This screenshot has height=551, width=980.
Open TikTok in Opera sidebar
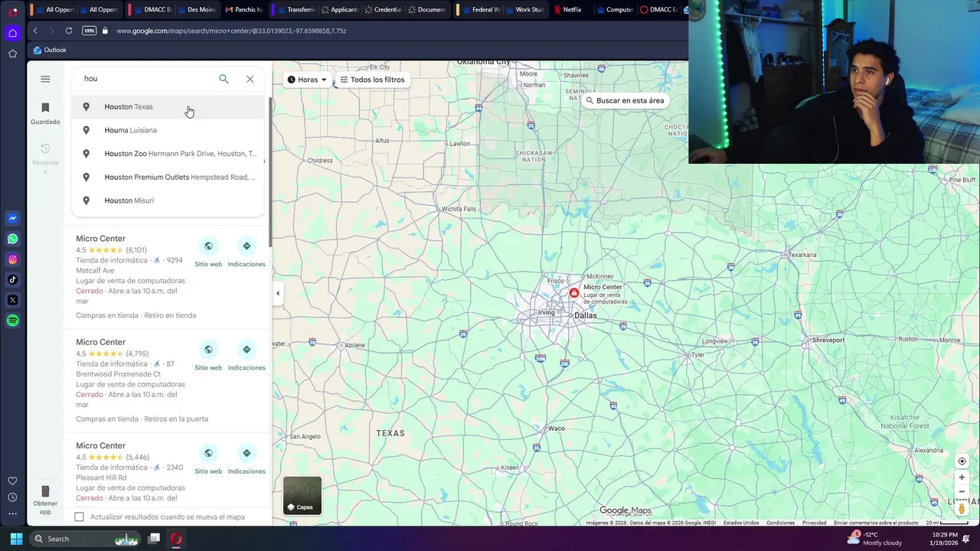(x=12, y=280)
